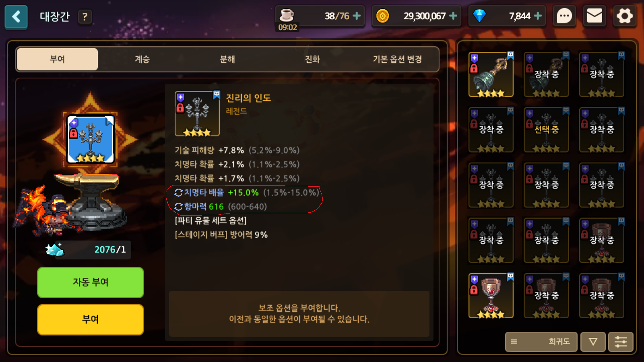Open the settings gear icon

click(625, 16)
